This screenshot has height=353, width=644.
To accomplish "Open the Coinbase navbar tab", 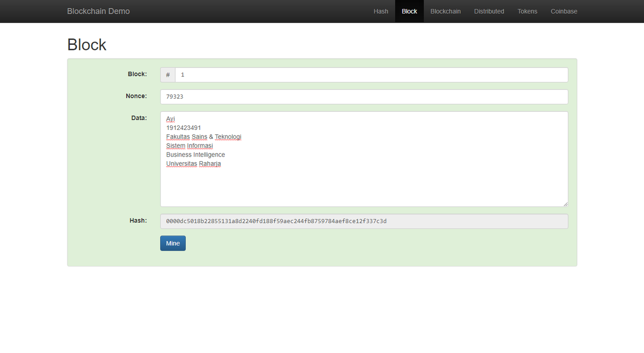I will coord(563,11).
